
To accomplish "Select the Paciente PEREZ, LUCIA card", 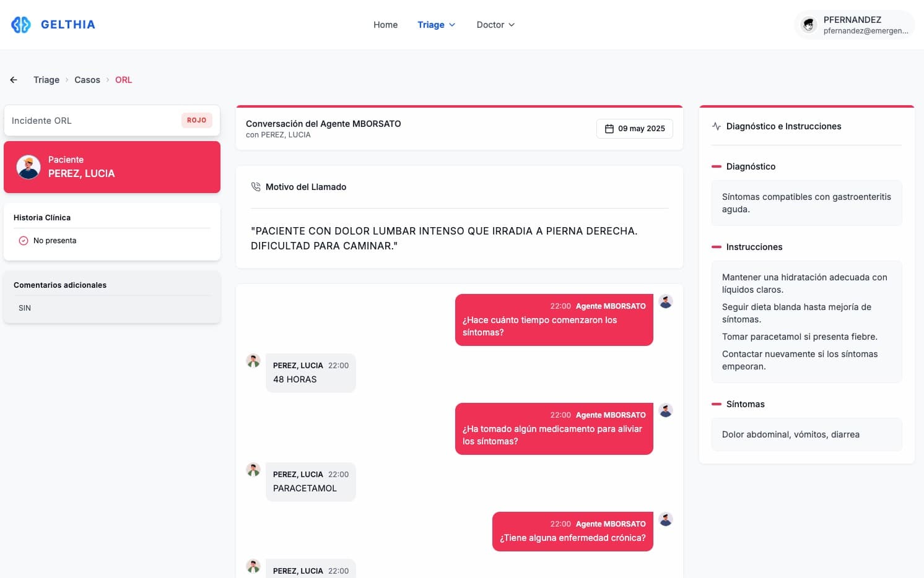I will [112, 167].
